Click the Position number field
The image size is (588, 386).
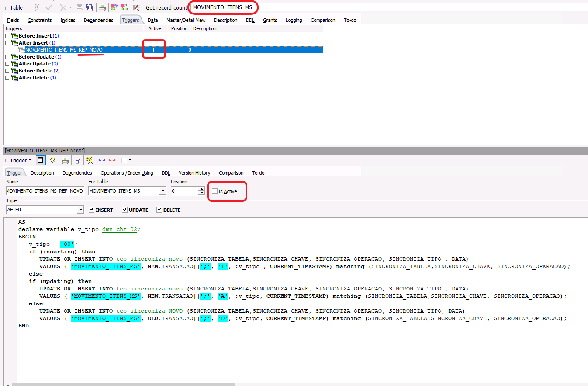pyautogui.click(x=185, y=191)
